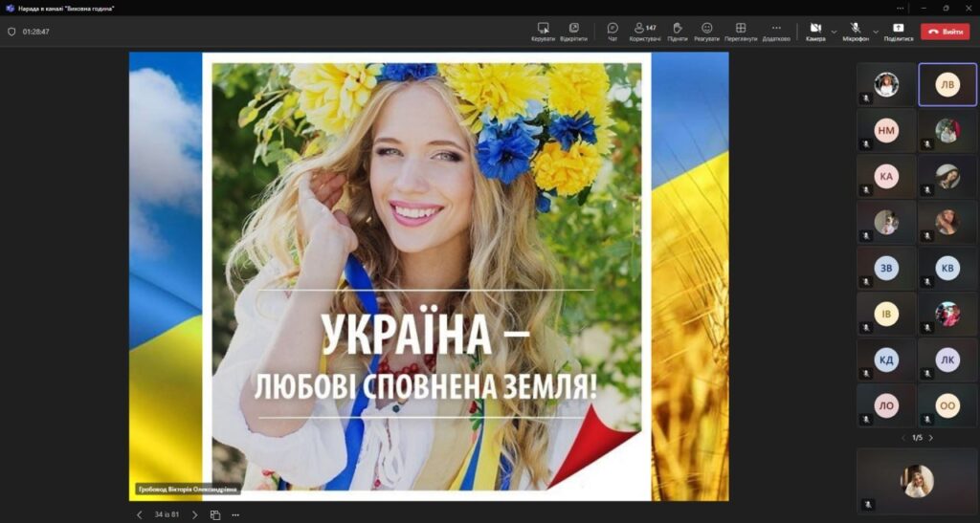980x523 pixels.
Task: Open the slide grid view icon
Action: pyautogui.click(x=215, y=514)
